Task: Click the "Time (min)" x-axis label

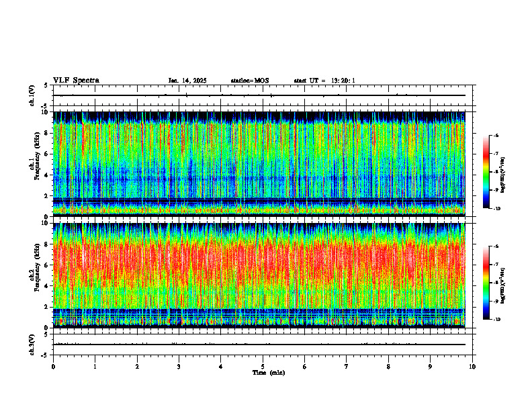Action: [x=269, y=373]
